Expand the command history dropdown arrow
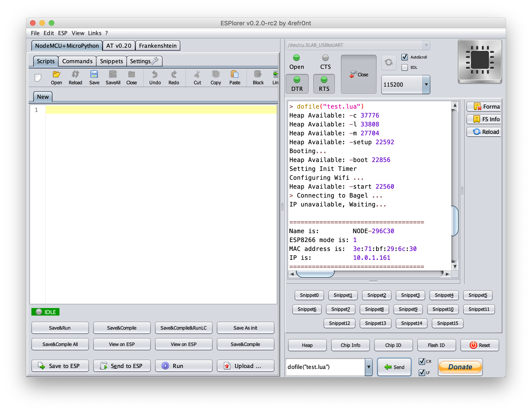This screenshot has height=412, width=532. (x=369, y=367)
